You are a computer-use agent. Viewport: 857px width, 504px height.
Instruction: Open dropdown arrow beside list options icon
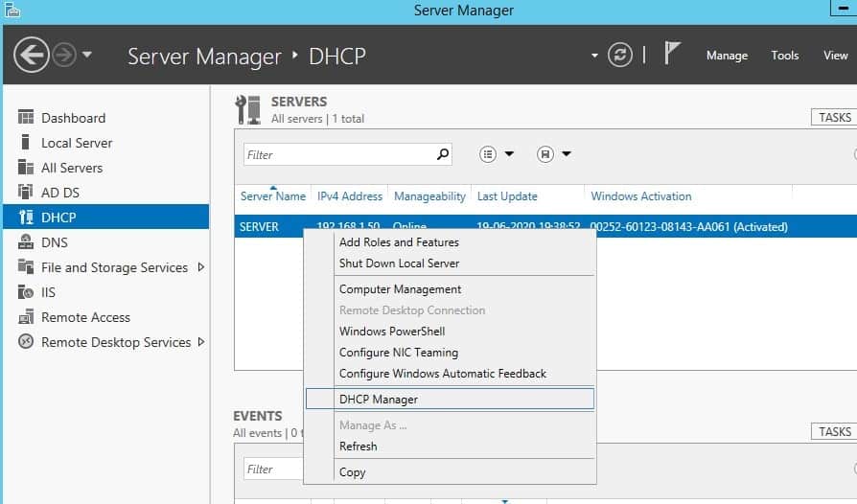[x=509, y=154]
